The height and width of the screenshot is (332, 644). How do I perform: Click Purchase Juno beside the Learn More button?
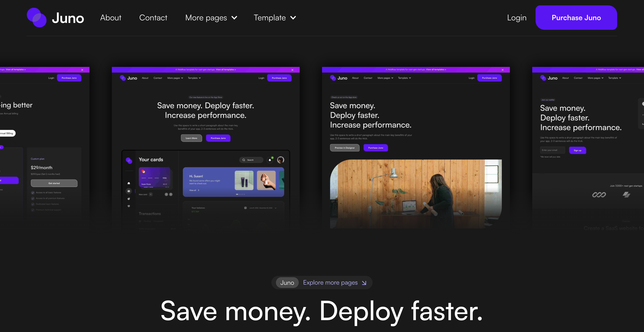[x=218, y=138]
